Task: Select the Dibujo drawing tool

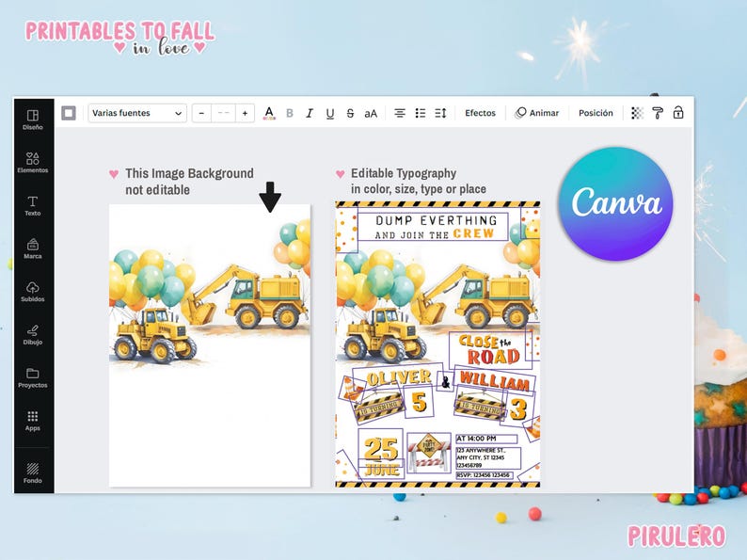Action: click(32, 334)
